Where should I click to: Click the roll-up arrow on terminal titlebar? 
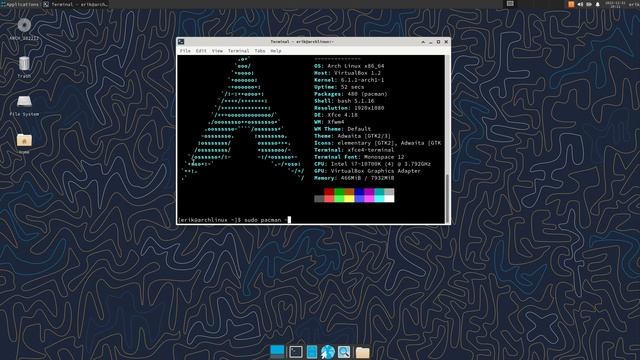(x=423, y=42)
